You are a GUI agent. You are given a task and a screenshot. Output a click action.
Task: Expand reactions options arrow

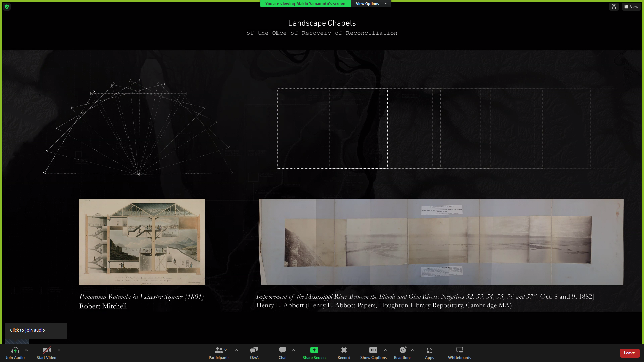point(412,350)
